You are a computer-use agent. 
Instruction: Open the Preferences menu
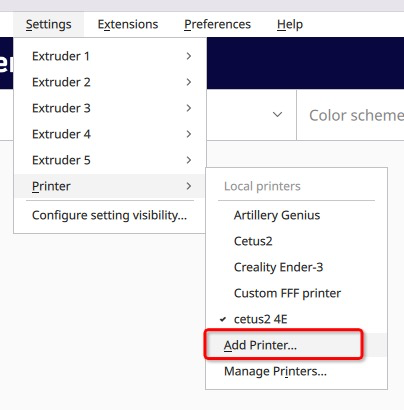217,24
